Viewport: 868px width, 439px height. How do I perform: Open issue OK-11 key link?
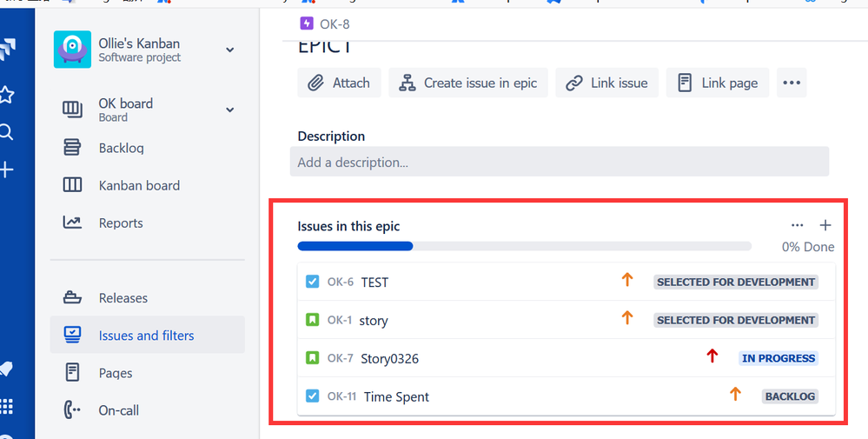coord(341,396)
